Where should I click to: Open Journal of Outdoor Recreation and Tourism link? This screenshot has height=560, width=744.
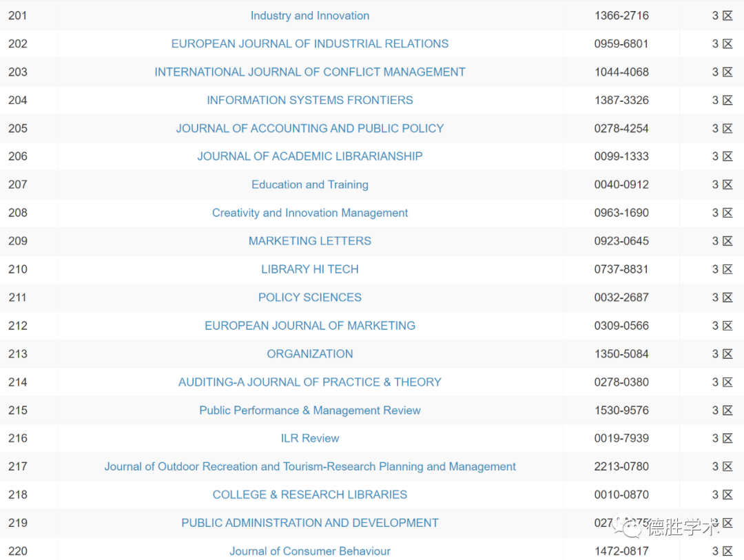pos(310,466)
